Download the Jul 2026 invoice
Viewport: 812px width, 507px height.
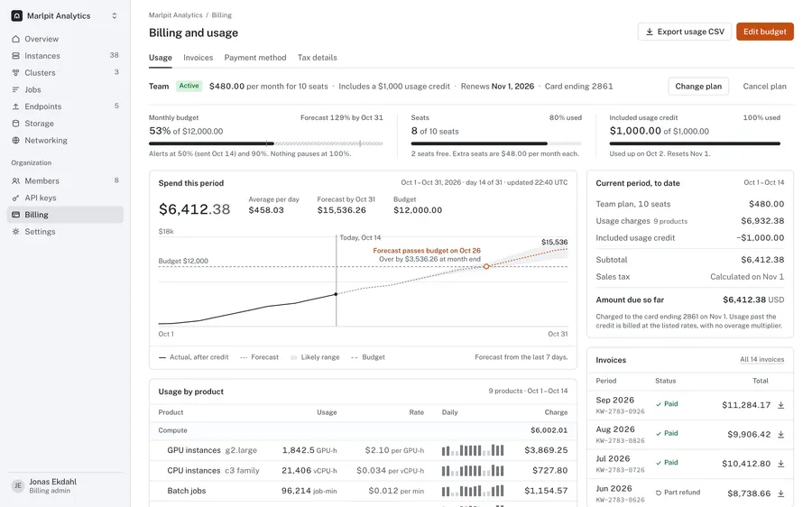780,464
